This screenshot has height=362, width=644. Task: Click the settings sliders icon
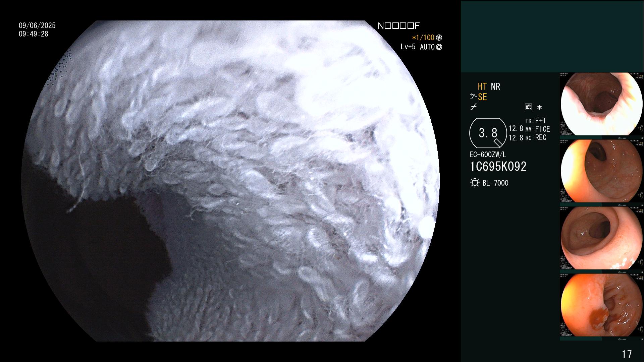528,107
